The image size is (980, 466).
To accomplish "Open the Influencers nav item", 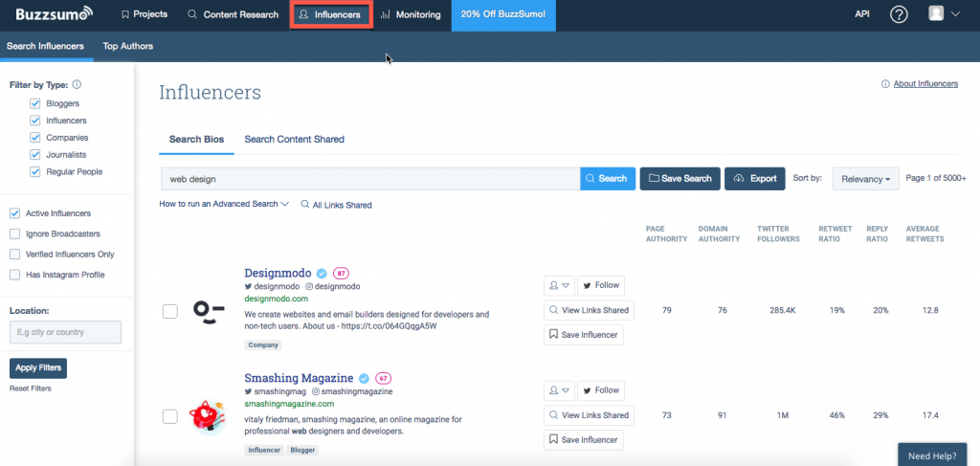I will tap(331, 14).
